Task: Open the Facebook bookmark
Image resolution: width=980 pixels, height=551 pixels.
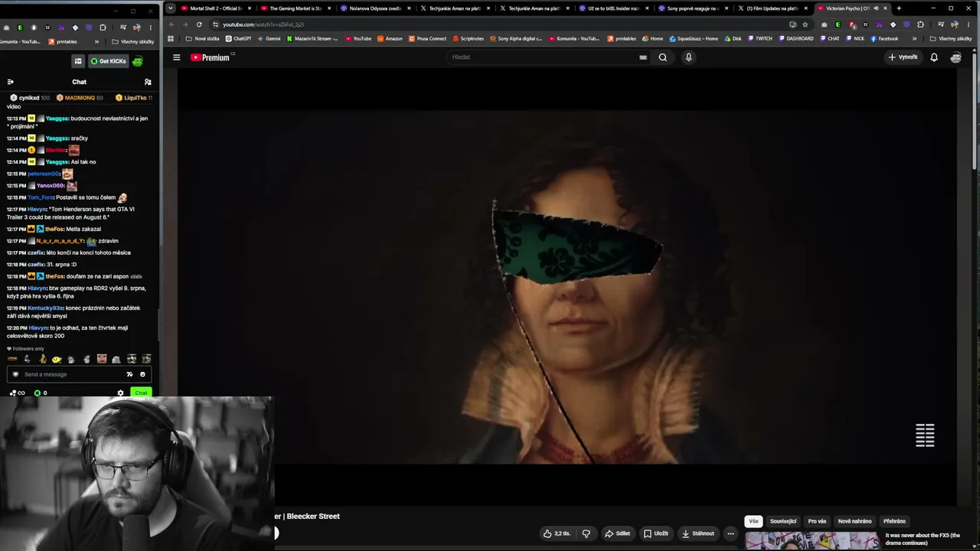Action: 884,39
